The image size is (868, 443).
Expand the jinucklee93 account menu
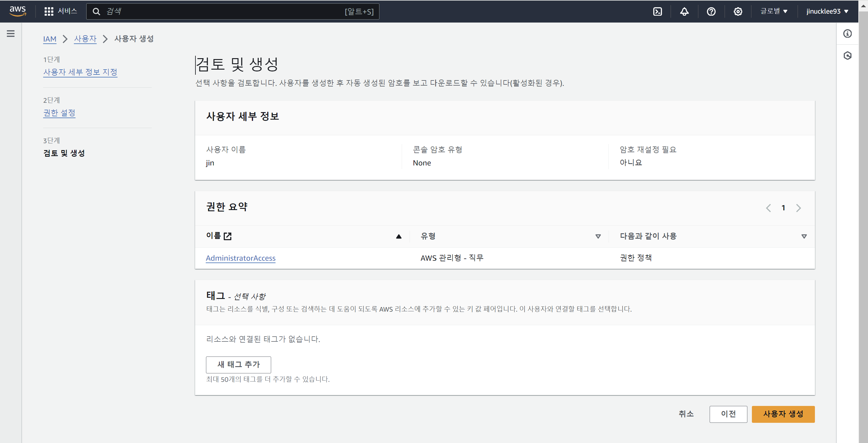coord(827,11)
